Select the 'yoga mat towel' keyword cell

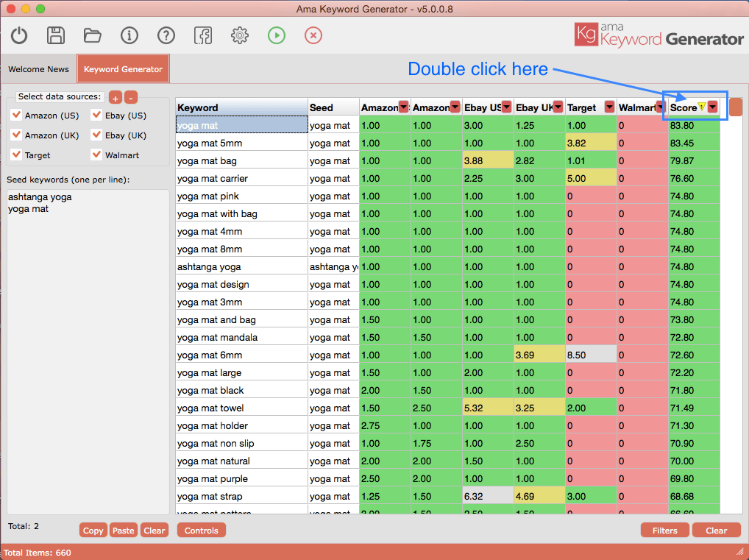pos(242,408)
